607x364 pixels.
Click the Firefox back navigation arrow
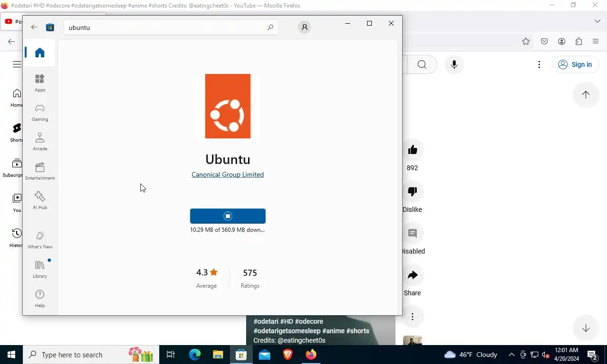[x=11, y=42]
